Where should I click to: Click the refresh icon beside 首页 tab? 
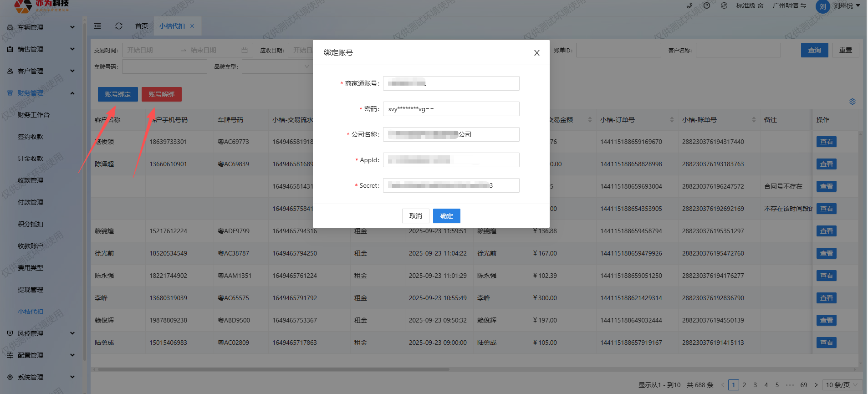[119, 26]
